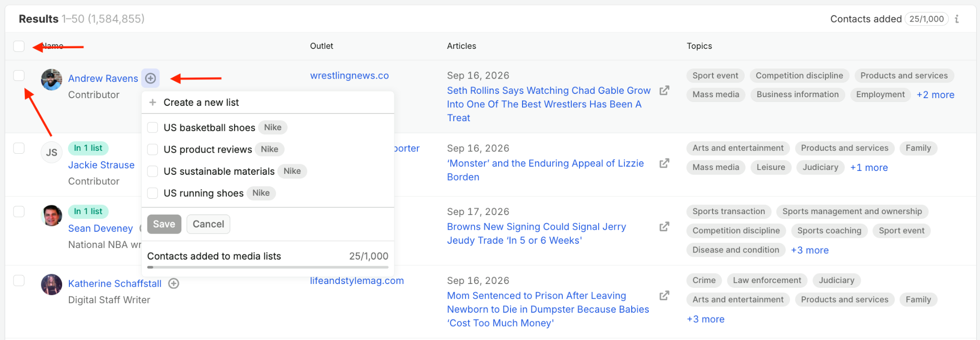Check the US basketball shoes list checkbox
The width and height of the screenshot is (980, 340).
(x=153, y=127)
